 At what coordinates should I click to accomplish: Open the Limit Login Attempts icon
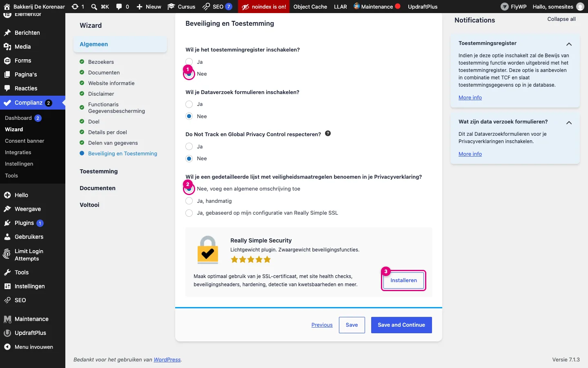[7, 254]
